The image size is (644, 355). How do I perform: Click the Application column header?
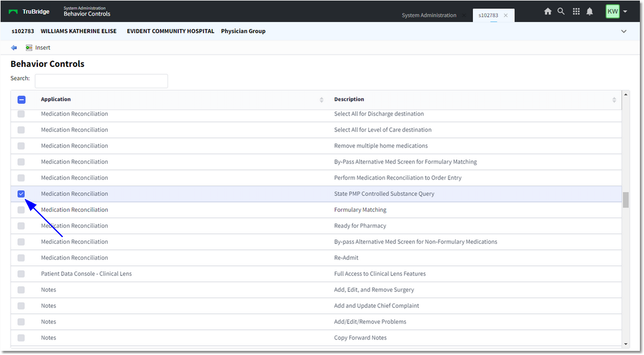(x=56, y=99)
